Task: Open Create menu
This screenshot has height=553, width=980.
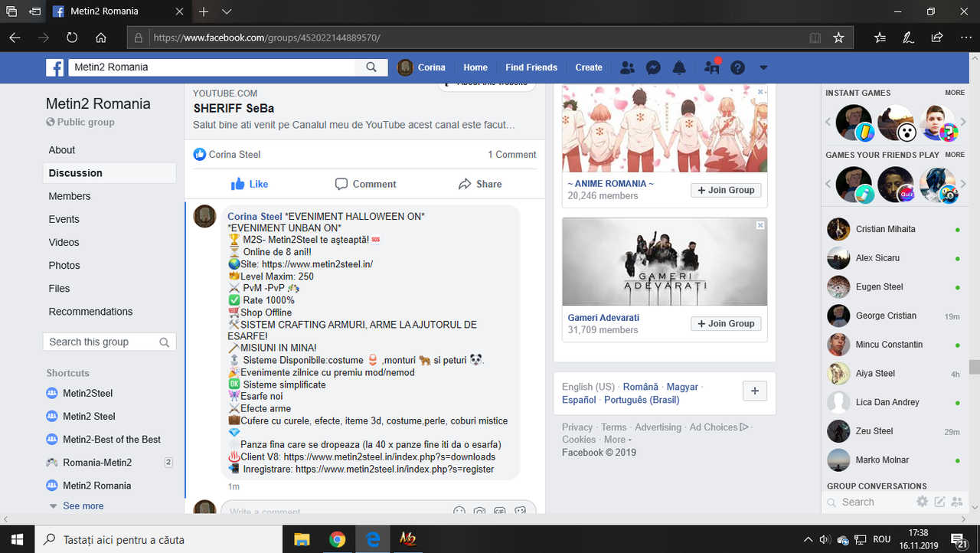Action: click(x=589, y=67)
